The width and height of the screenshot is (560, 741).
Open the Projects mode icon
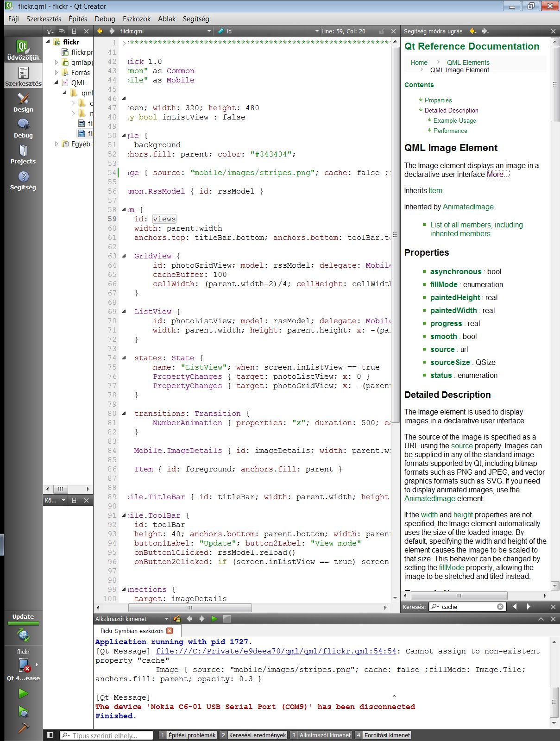(x=23, y=154)
